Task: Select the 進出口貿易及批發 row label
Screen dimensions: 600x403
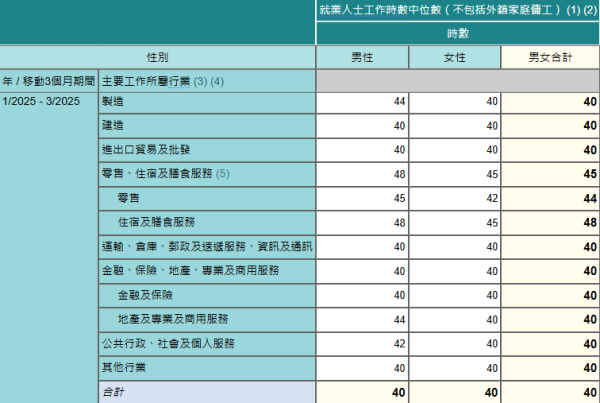Action: pyautogui.click(x=207, y=150)
